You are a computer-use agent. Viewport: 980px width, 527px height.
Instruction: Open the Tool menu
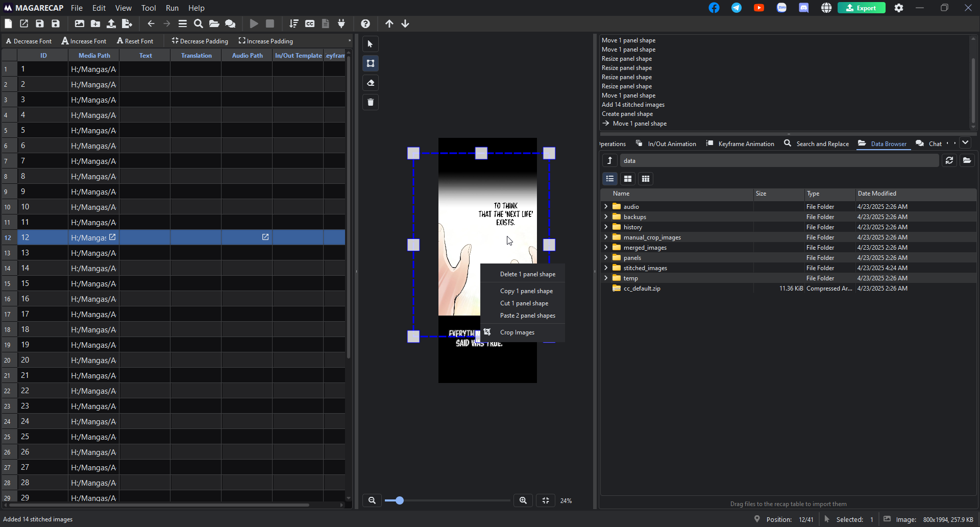pos(149,8)
